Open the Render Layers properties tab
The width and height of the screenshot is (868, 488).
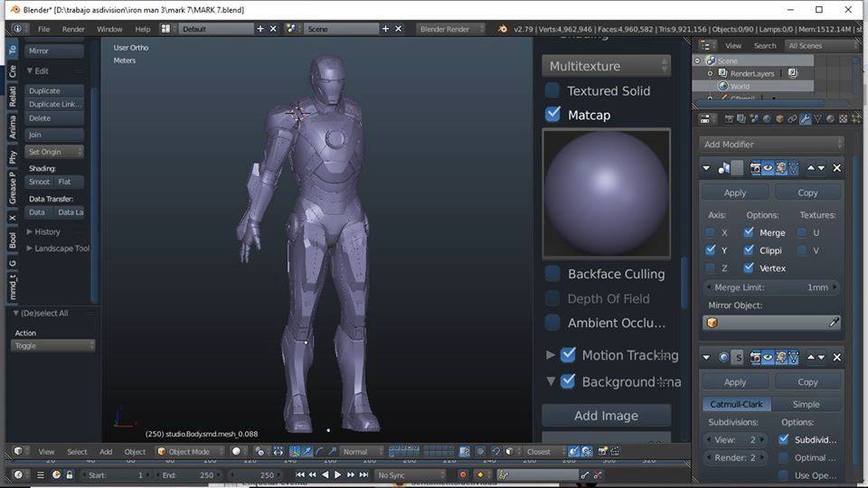tap(741, 119)
